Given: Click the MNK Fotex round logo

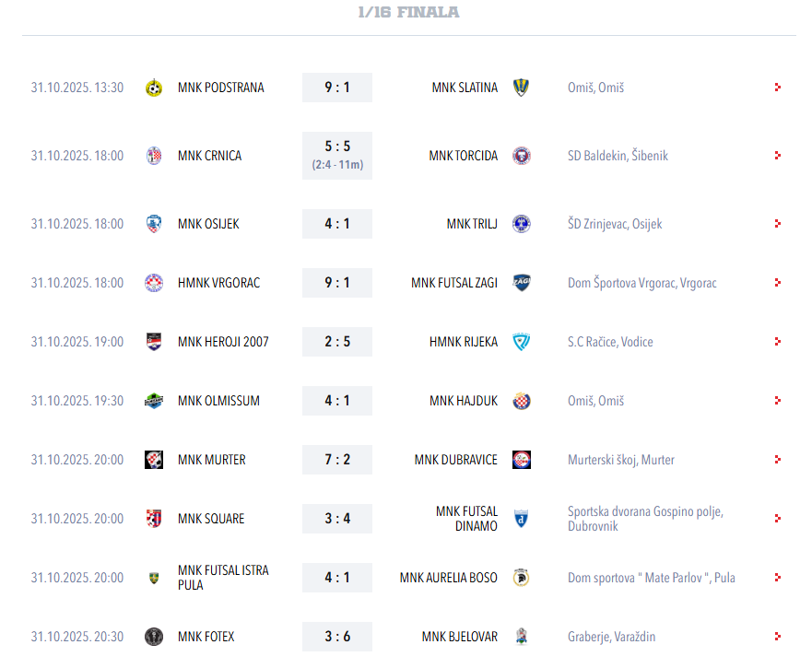Looking at the screenshot, I should [154, 637].
